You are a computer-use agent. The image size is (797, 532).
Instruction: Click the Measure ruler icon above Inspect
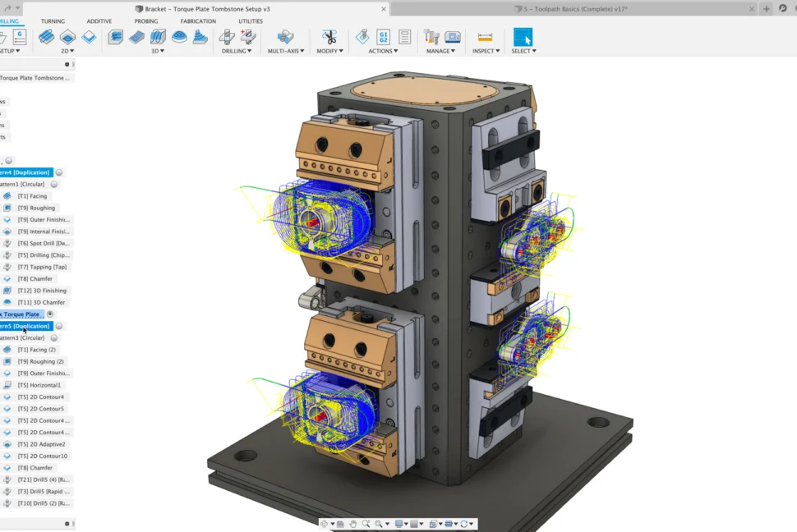click(x=485, y=37)
